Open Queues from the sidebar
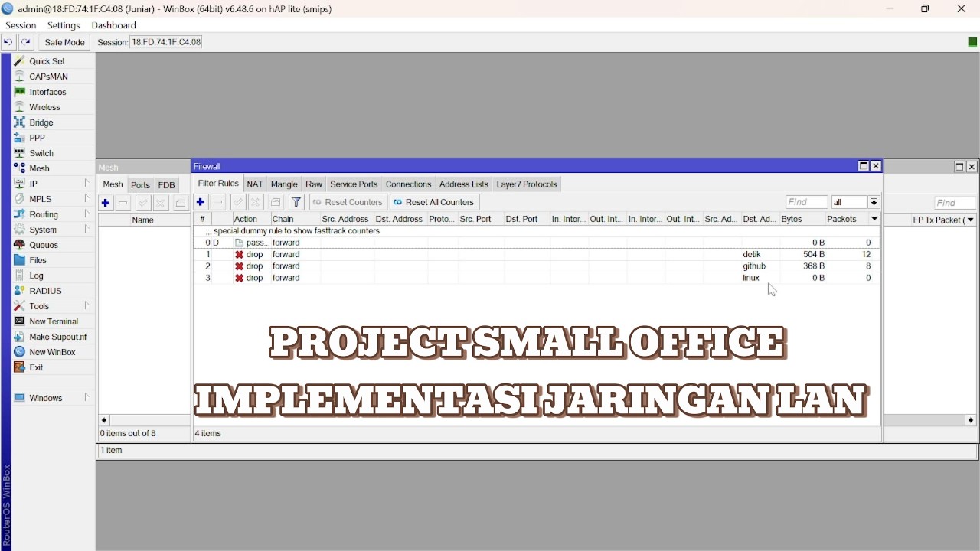The height and width of the screenshot is (551, 980). [44, 245]
